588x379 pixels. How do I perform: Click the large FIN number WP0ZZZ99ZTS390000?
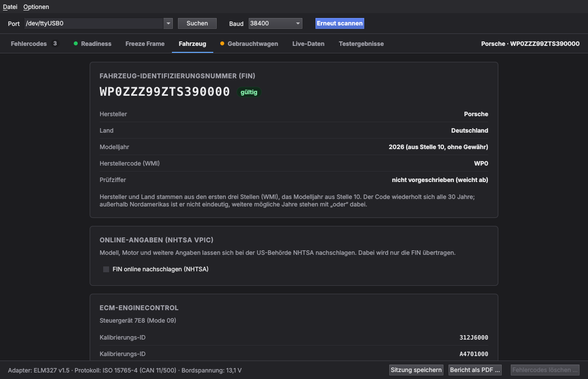[164, 92]
